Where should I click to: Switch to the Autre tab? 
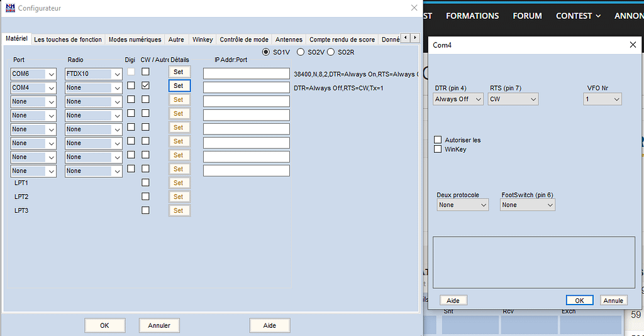[x=176, y=40]
